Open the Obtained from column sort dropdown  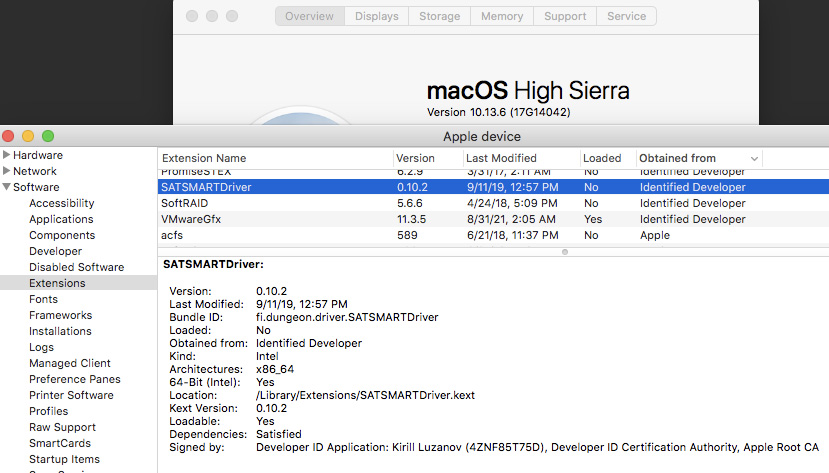point(753,158)
